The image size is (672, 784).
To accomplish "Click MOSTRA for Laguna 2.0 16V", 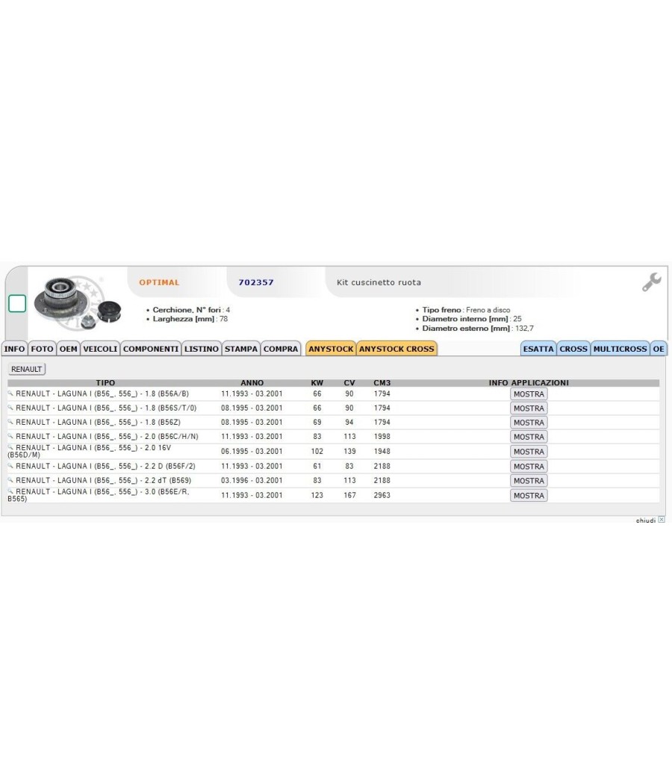I will coord(529,452).
